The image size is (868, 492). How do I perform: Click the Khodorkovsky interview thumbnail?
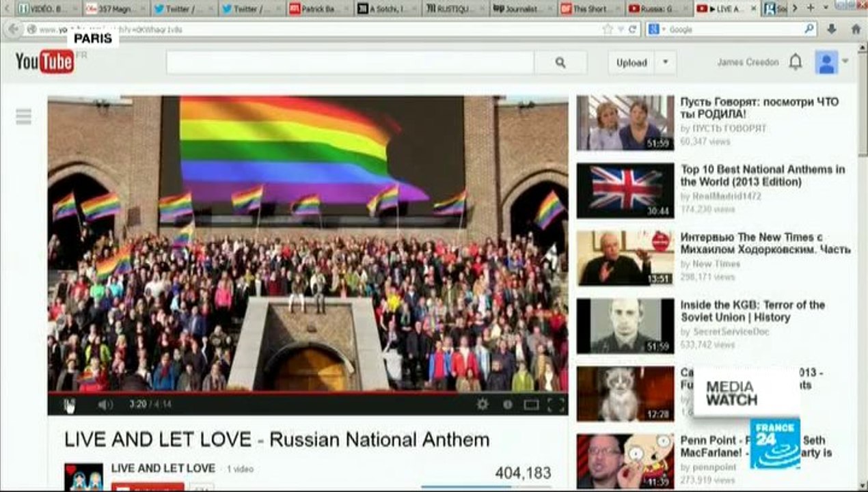pos(625,258)
